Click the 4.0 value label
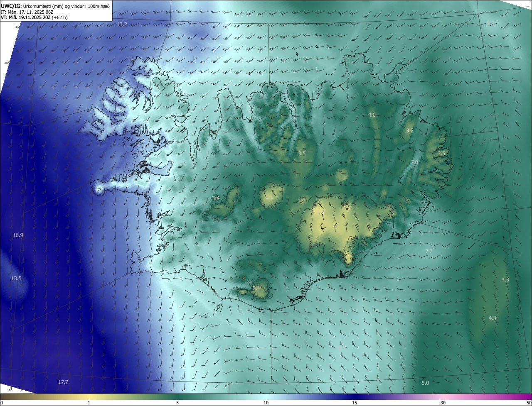This screenshot has width=532, height=406. [372, 115]
